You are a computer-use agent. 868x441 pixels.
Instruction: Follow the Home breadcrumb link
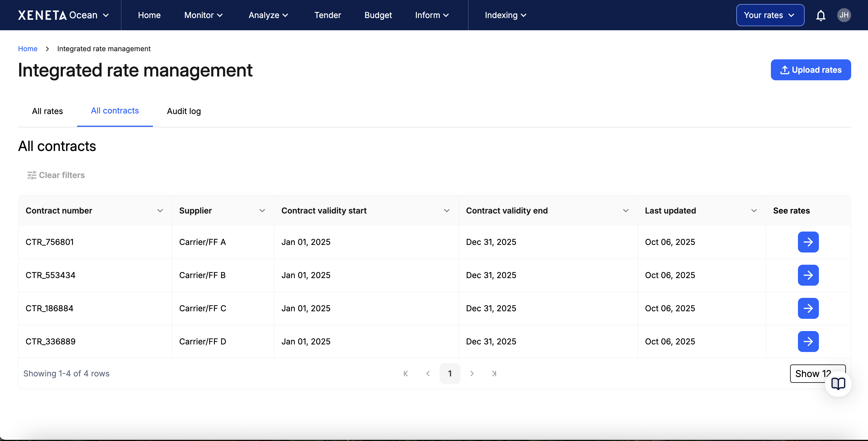28,49
